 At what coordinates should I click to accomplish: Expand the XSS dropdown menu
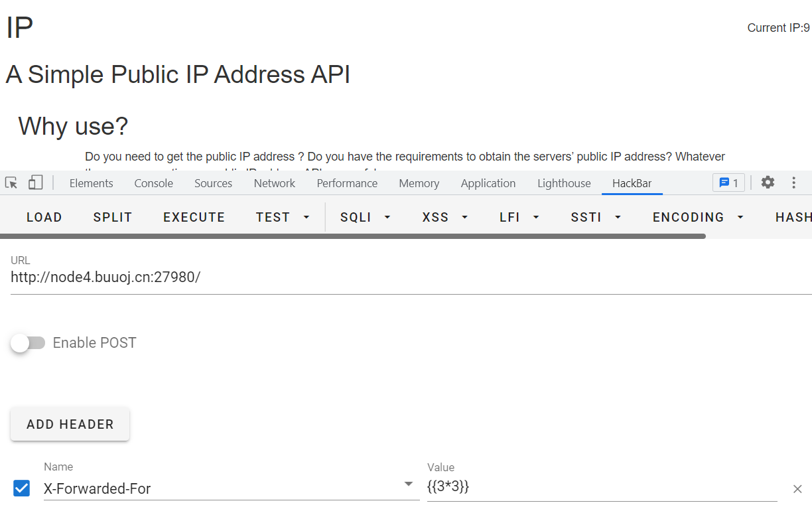(x=445, y=217)
